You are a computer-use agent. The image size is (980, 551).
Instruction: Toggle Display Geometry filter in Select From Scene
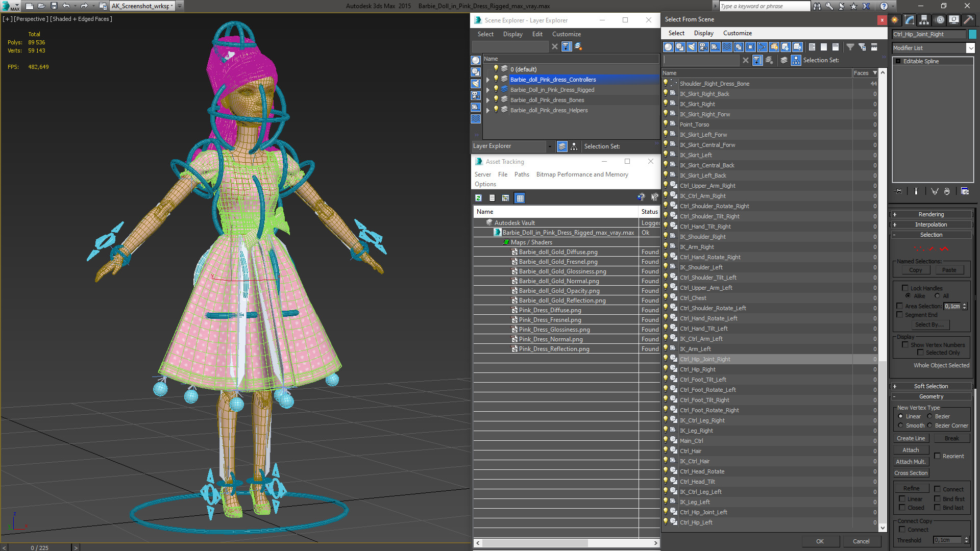(x=668, y=47)
